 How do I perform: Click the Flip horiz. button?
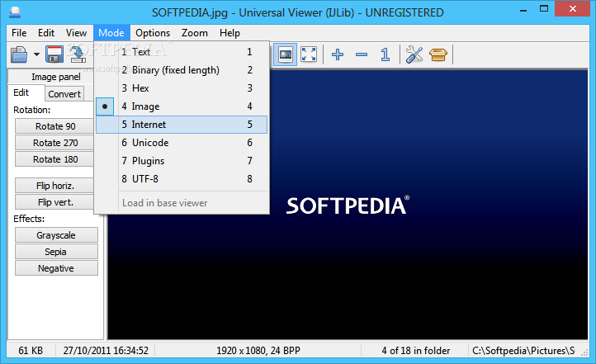click(x=54, y=186)
